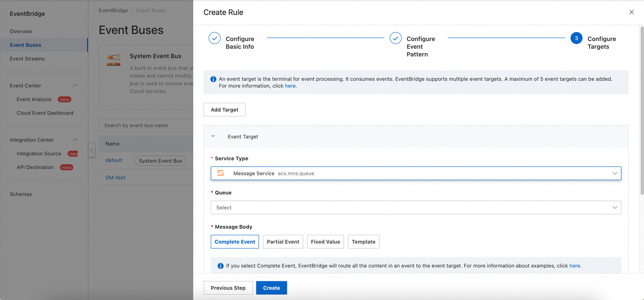Click the info icon in the event target notice

click(213, 79)
